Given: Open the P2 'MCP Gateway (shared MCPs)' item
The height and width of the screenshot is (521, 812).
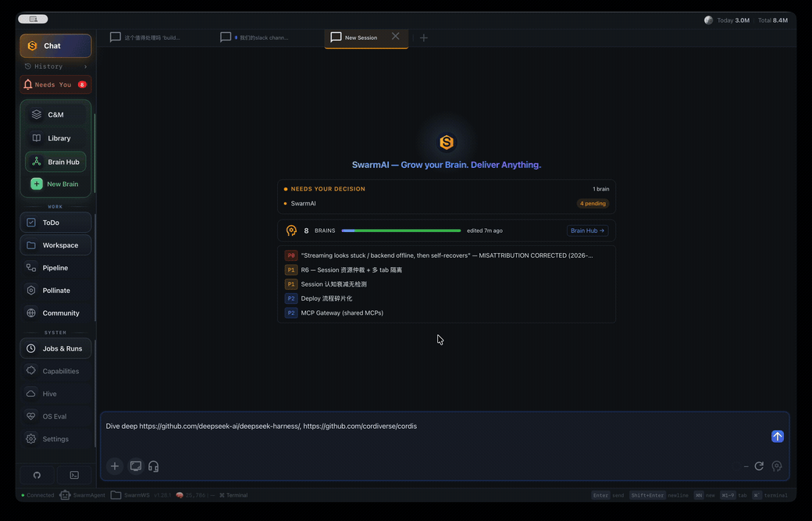Looking at the screenshot, I should [447, 312].
